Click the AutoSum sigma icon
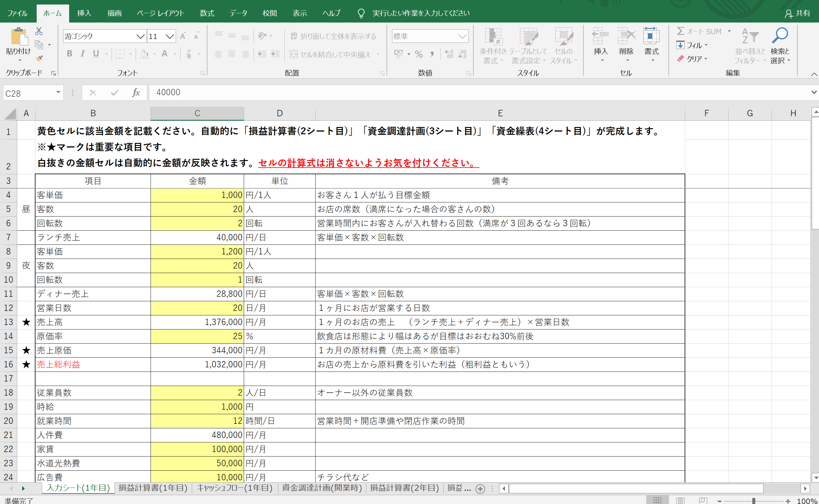The width and height of the screenshot is (819, 504). pyautogui.click(x=680, y=31)
